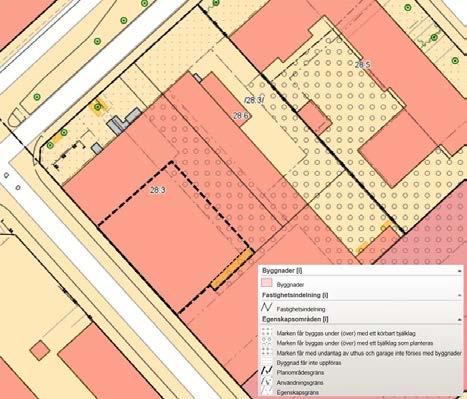The width and height of the screenshot is (467, 399).
Task: Click the 'uthus och garage' plus pattern symbol
Action: pyautogui.click(x=267, y=352)
